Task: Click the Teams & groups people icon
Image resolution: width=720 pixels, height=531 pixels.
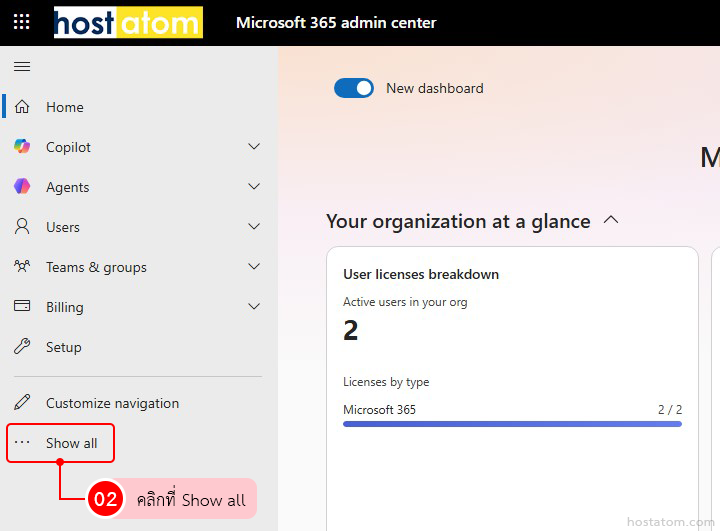Action: 22,266
